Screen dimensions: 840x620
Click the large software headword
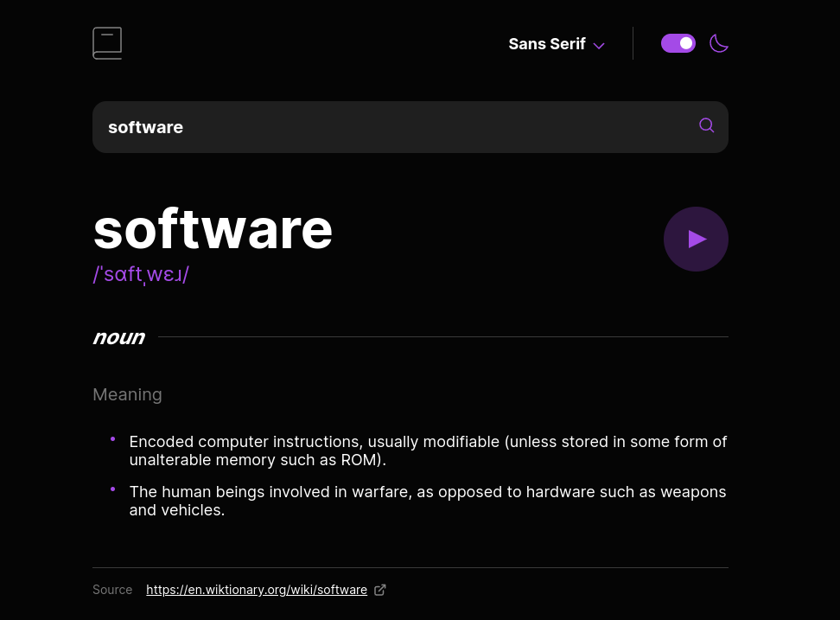click(213, 230)
